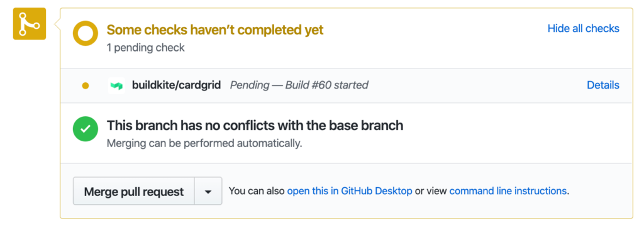Click the 'or view' text in the merge footer
The height and width of the screenshot is (228, 644).
click(x=431, y=191)
